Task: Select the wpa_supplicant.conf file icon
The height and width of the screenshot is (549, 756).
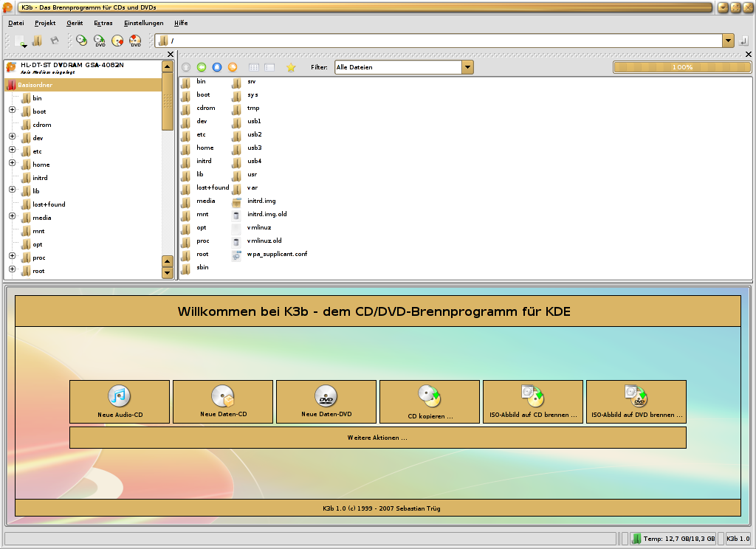Action: click(236, 255)
